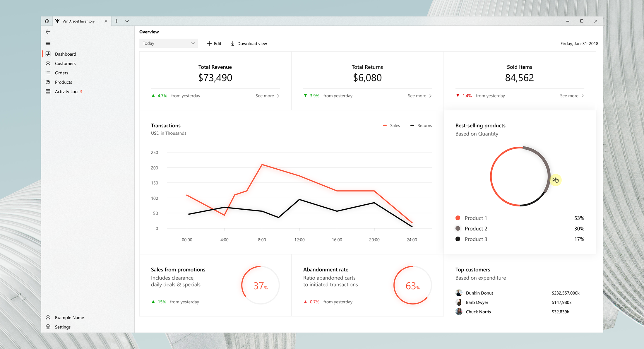Click the back arrow in sidebar

48,32
